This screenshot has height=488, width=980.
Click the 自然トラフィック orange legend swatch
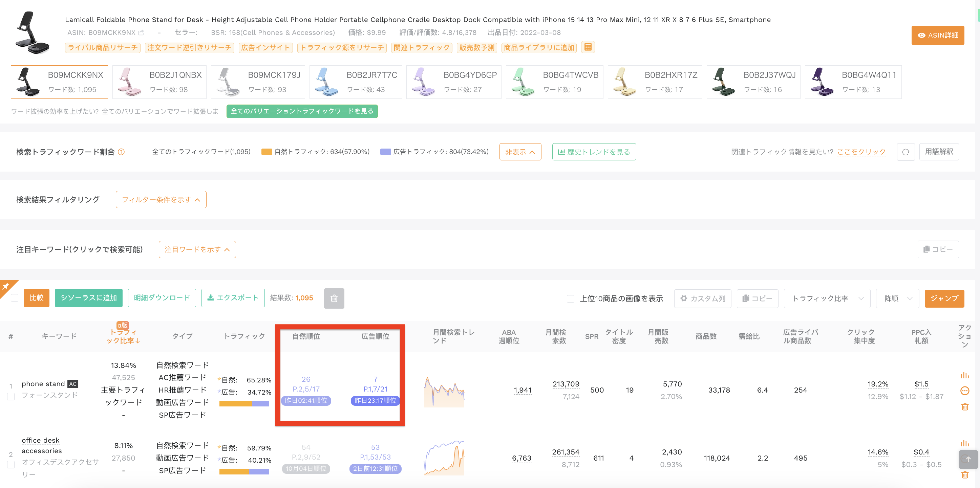267,152
